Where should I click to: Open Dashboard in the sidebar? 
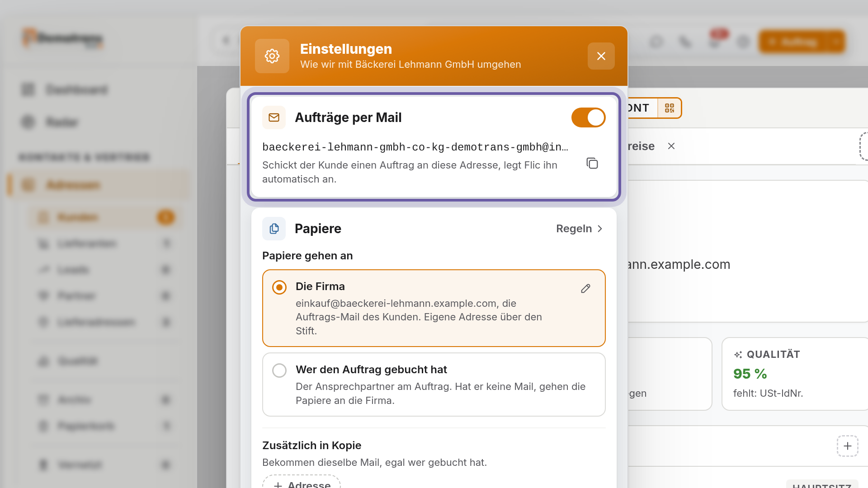click(x=77, y=89)
